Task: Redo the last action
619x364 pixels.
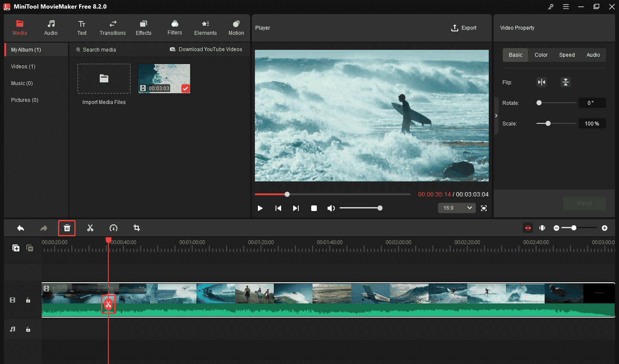Action: pos(44,228)
